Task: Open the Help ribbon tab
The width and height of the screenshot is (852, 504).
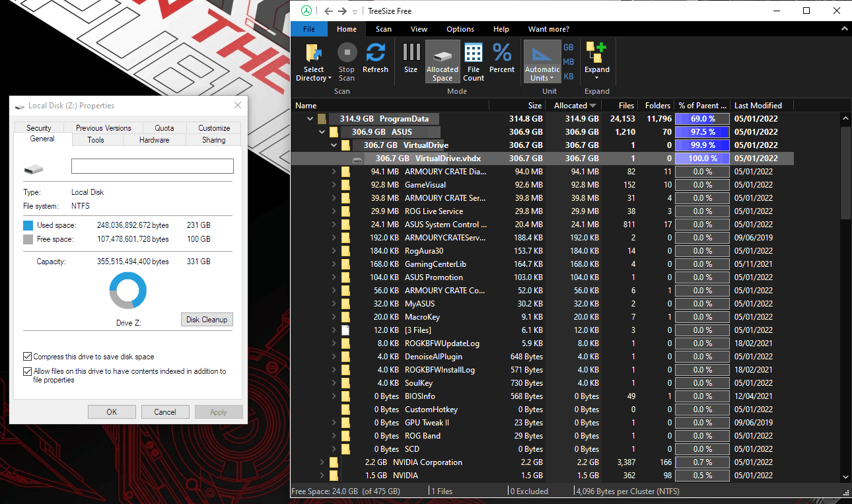Action: click(501, 29)
